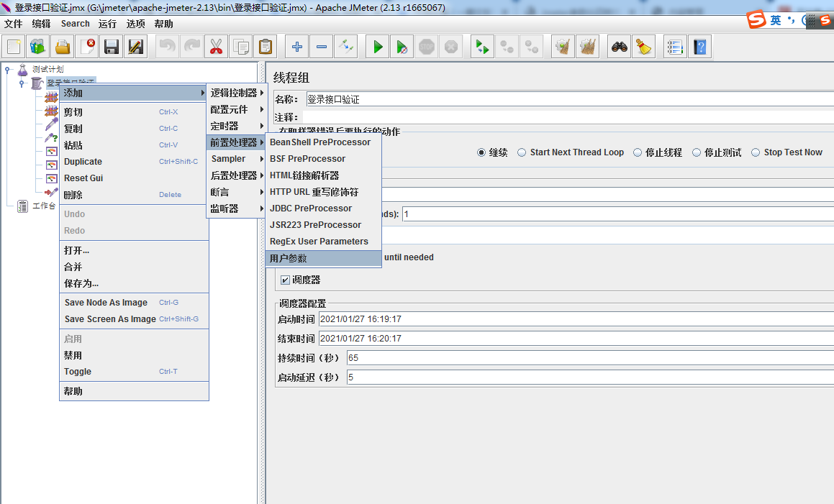This screenshot has width=834, height=504.
Task: Collapse the 测试计划 tree node
Action: pyautogui.click(x=7, y=69)
